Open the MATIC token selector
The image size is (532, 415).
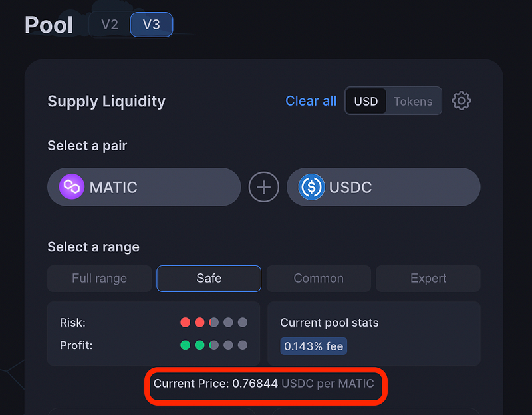pyautogui.click(x=144, y=187)
